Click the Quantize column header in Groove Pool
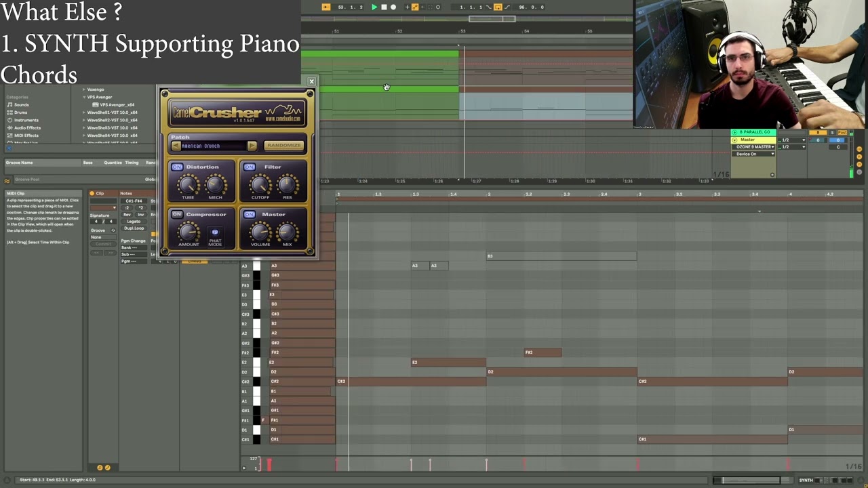The image size is (868, 488). pyautogui.click(x=113, y=163)
